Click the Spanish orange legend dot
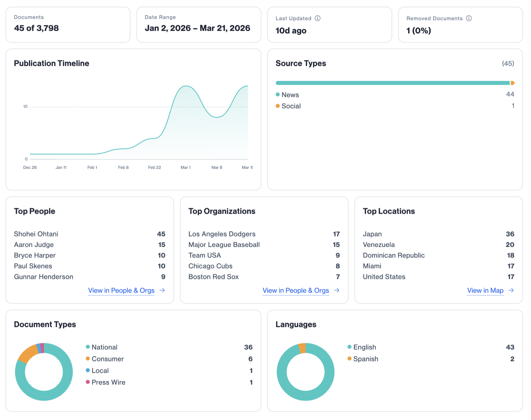This screenshot has width=531, height=420. pyautogui.click(x=349, y=359)
